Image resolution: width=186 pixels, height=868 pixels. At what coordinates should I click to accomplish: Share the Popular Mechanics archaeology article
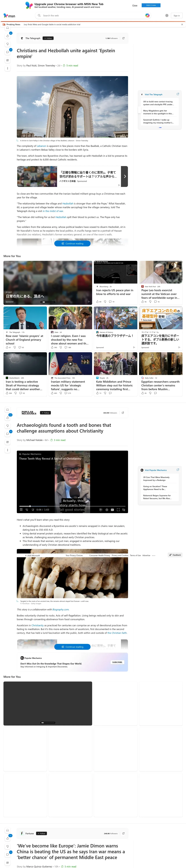7,442
